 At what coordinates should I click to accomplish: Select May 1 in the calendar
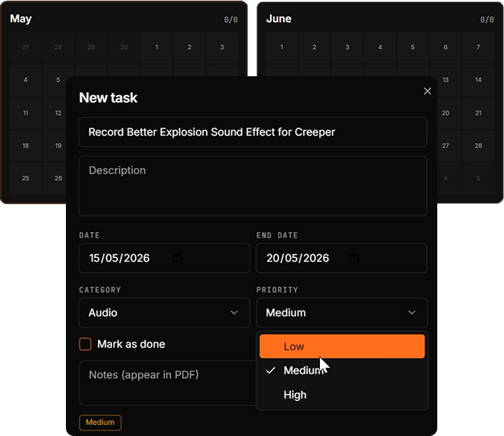pos(157,47)
